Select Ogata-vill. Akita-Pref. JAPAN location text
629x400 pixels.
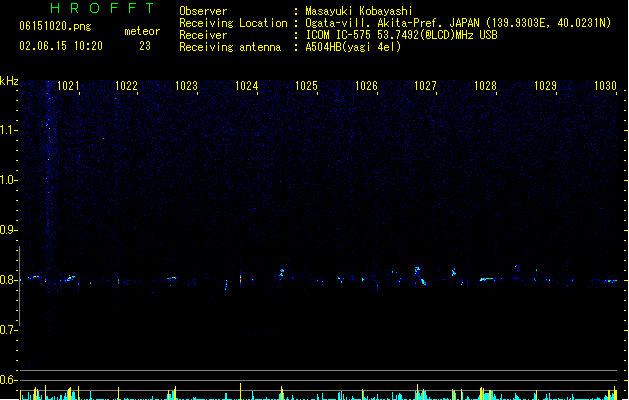click(458, 23)
